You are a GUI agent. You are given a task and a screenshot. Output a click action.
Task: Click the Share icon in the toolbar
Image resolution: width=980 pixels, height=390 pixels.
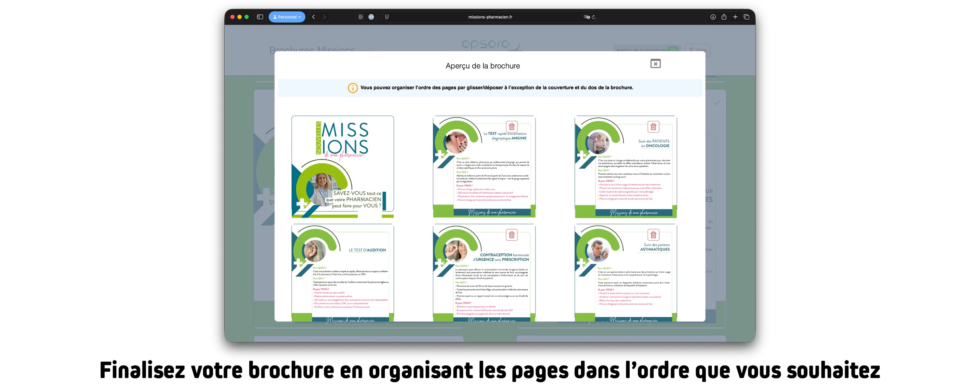tap(724, 17)
